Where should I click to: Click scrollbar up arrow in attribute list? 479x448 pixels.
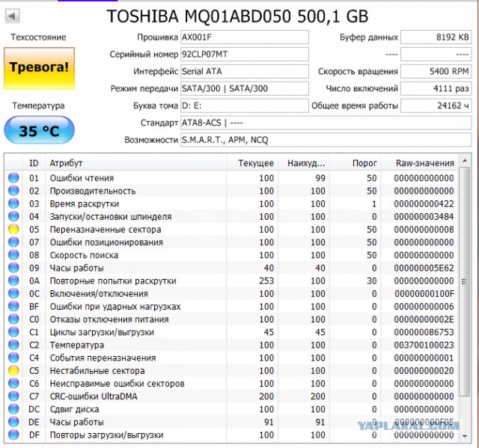tap(465, 161)
